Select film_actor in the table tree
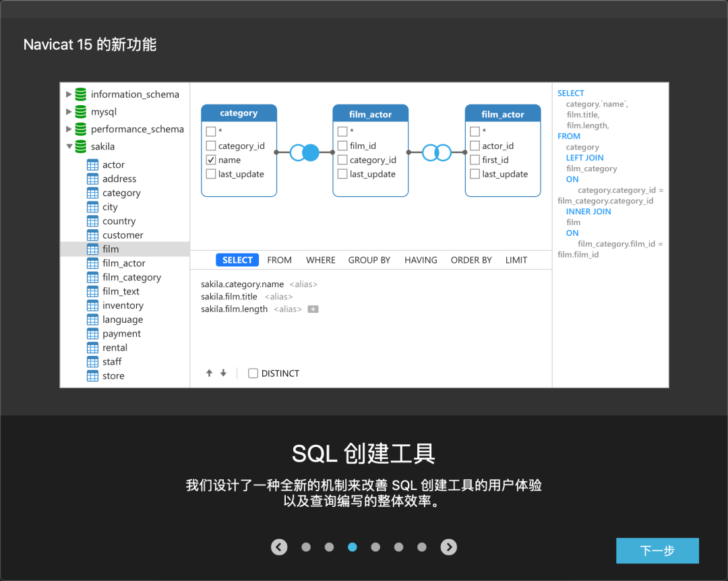 tap(125, 264)
